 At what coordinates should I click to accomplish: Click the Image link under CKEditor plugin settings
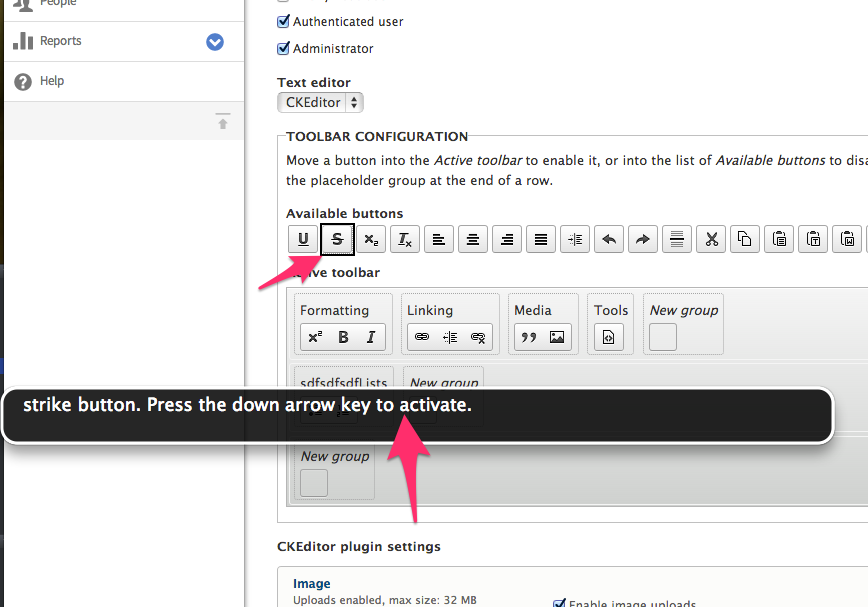[x=310, y=583]
